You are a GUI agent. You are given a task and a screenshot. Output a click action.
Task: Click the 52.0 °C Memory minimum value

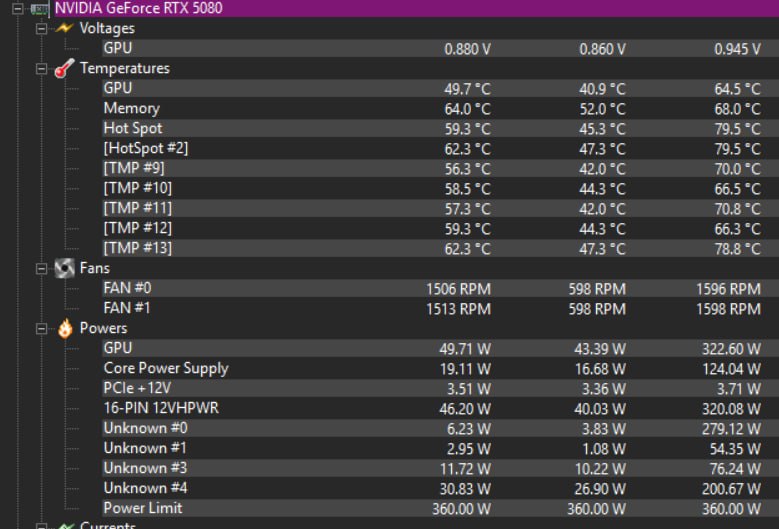click(x=603, y=109)
